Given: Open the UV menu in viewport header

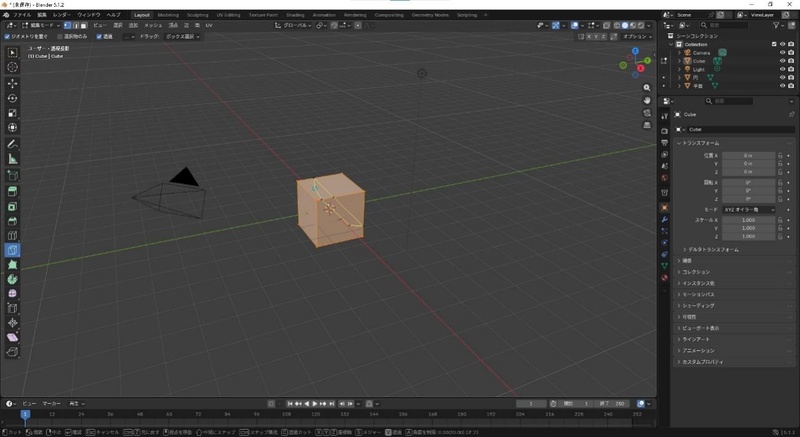Looking at the screenshot, I should 209,25.
